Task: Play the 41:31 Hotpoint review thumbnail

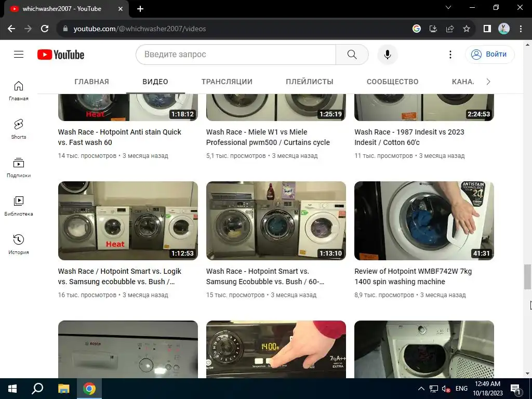Action: 424,221
